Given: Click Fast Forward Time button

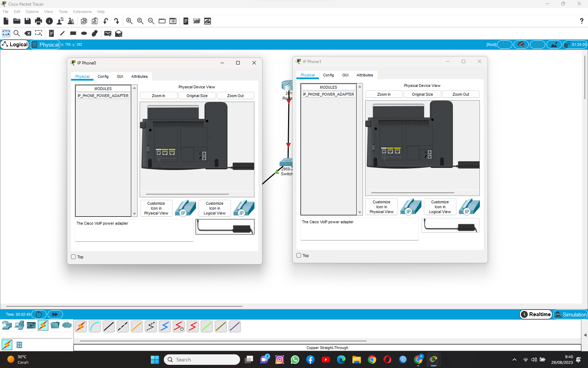Looking at the screenshot, I should (x=55, y=314).
